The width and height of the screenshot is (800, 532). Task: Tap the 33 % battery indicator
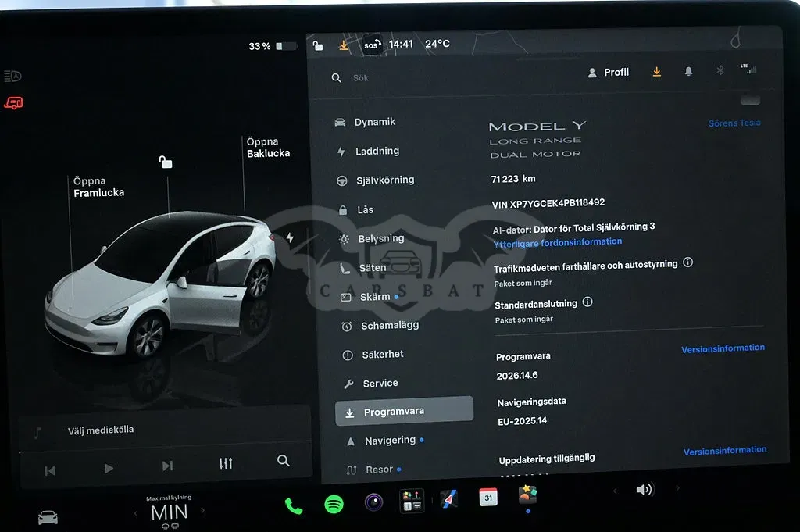click(273, 46)
